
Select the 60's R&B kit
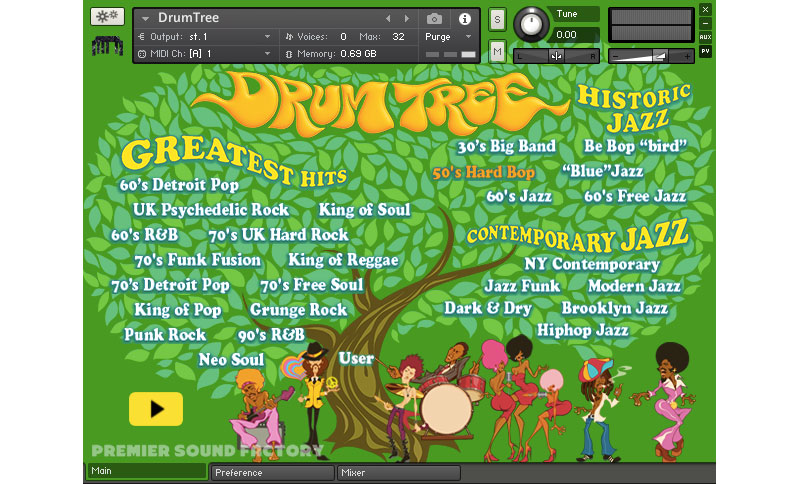(x=145, y=235)
